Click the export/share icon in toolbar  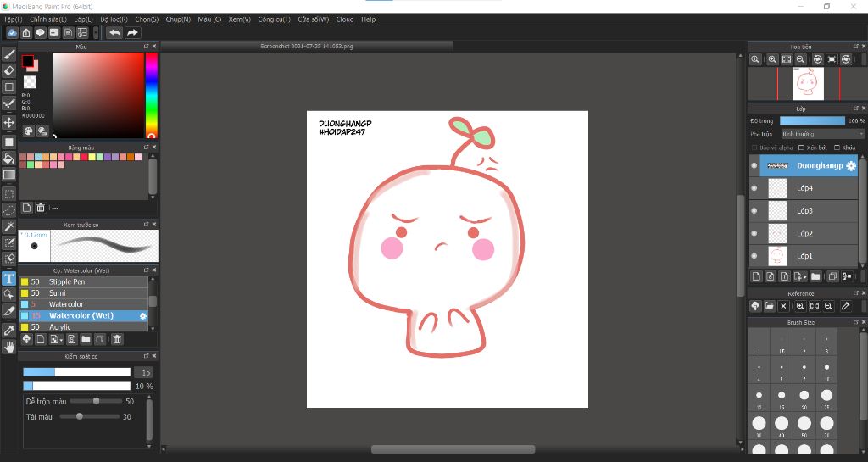pos(26,33)
